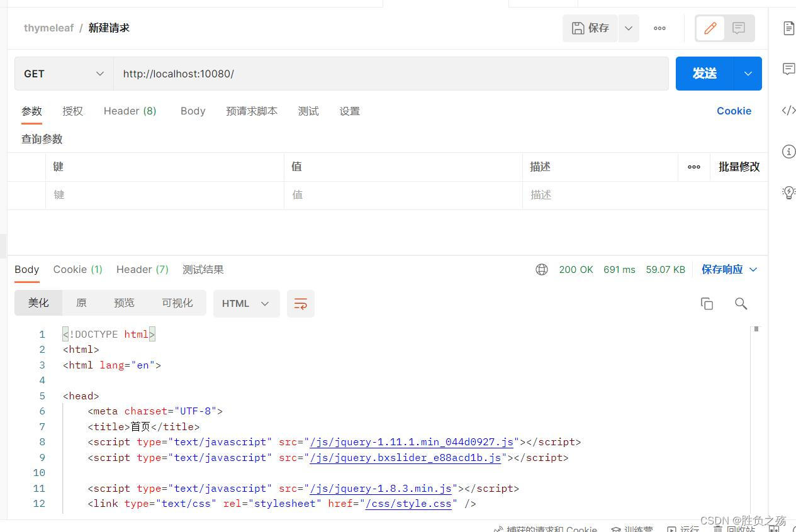The height and width of the screenshot is (532, 796).
Task: Click the response body vertical scrollbar thumb
Action: (756, 329)
